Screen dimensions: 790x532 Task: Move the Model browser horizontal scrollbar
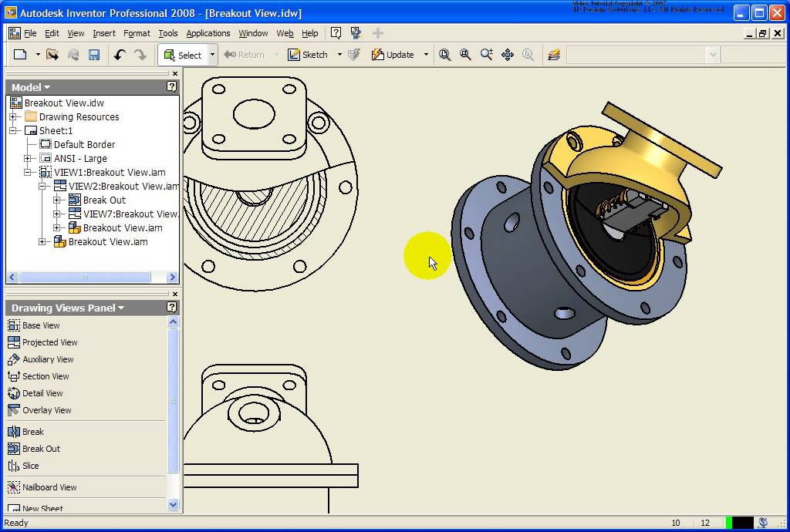[85, 277]
